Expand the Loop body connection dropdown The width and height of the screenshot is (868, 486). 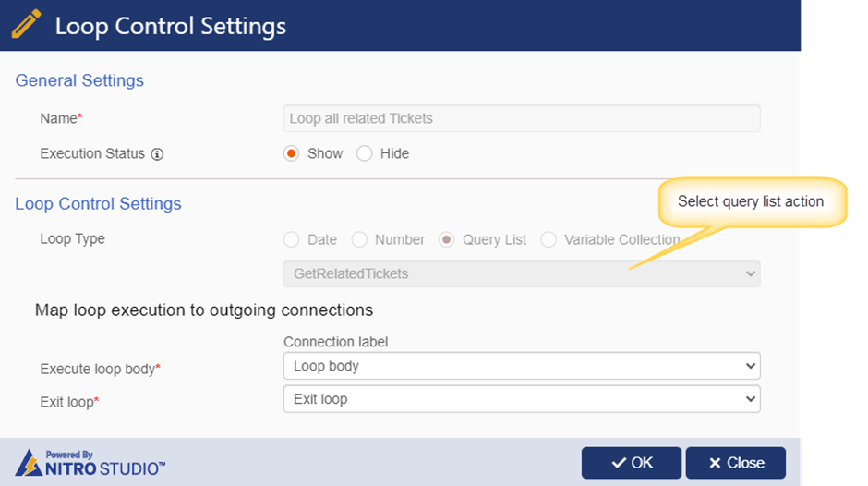(x=522, y=366)
